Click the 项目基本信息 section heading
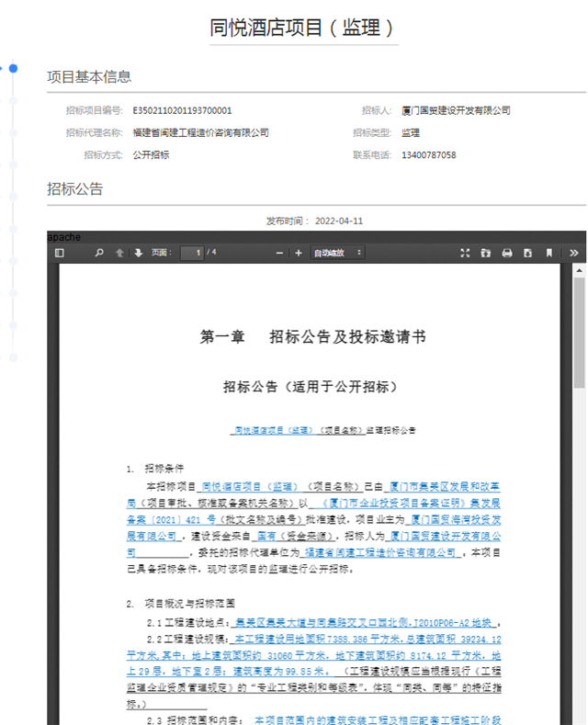Viewport: 588px width, 725px height. 89,77
